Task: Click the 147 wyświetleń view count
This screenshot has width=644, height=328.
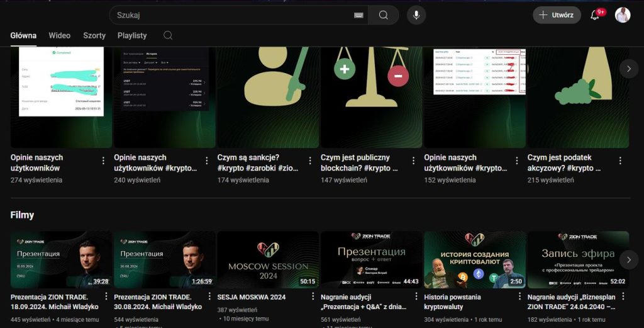Action: tap(344, 180)
